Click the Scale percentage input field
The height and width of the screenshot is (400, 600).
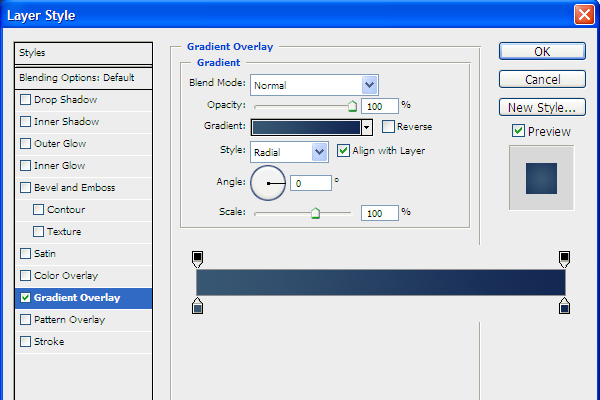click(x=378, y=213)
